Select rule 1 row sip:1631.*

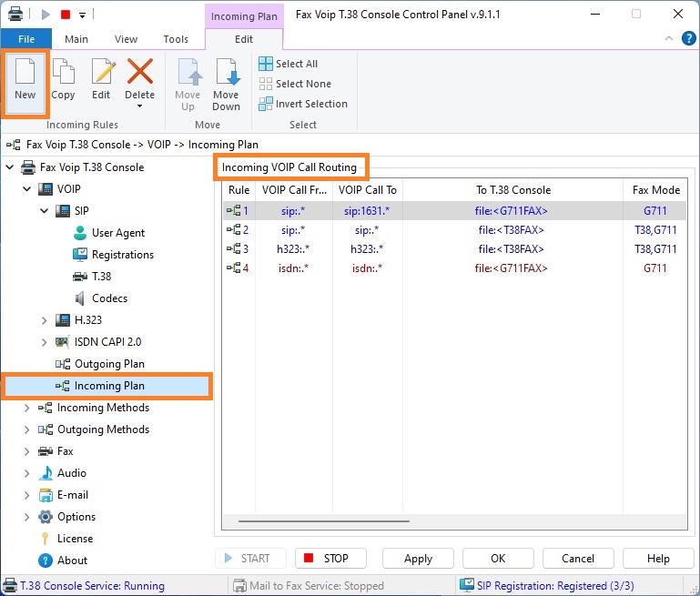coord(454,210)
